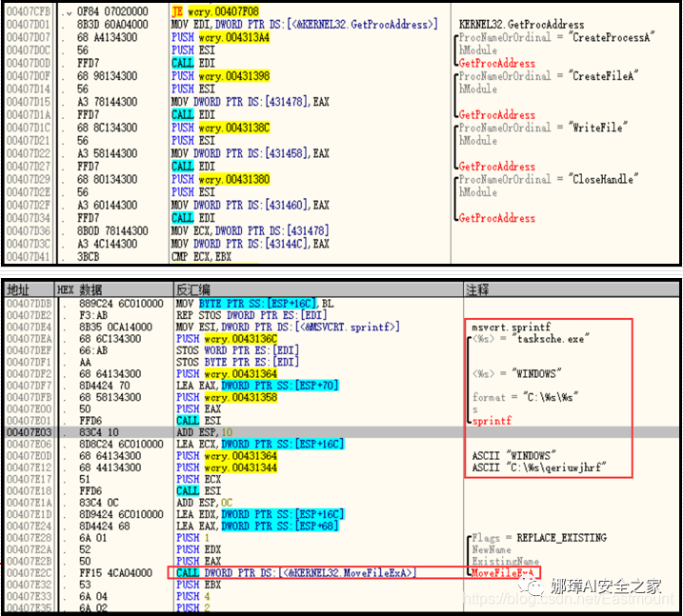Click MOV DWORD PTR DS:[431458],EAX line
Screen dimensions: 683x616
250,153
